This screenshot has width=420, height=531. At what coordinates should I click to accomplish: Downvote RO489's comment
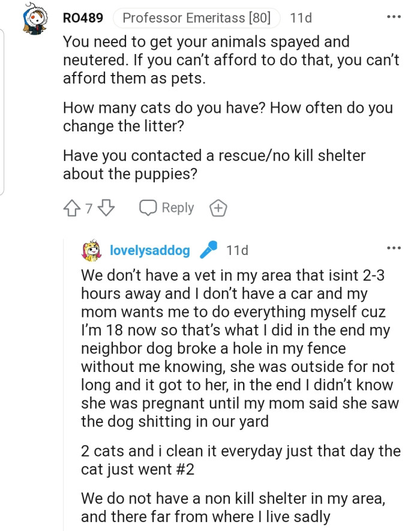click(x=106, y=208)
